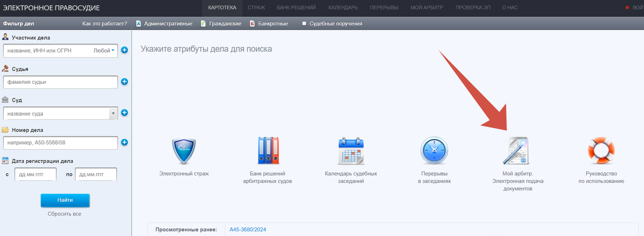Screen dimensions: 644x236
Task: Click the Номер дела folder icon
Action: pos(6,130)
